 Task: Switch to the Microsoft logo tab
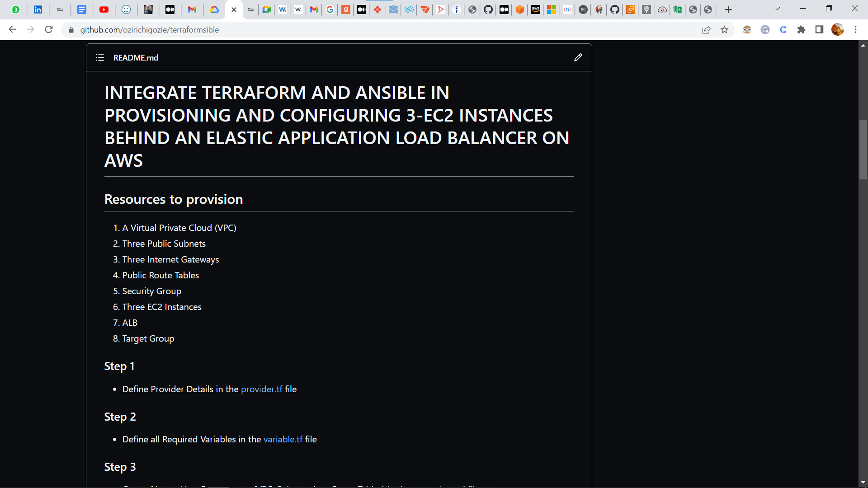(x=552, y=9)
